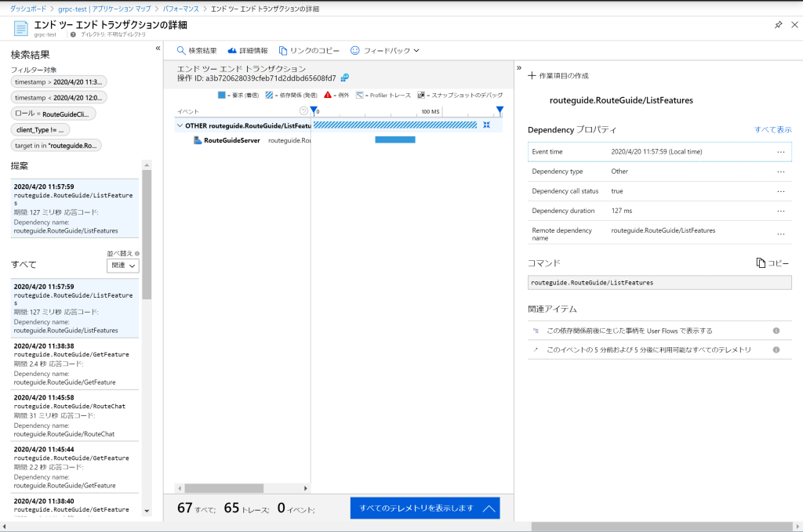The image size is (803, 532).
Task: Pin this blade using the pin icon
Action: click(x=778, y=25)
